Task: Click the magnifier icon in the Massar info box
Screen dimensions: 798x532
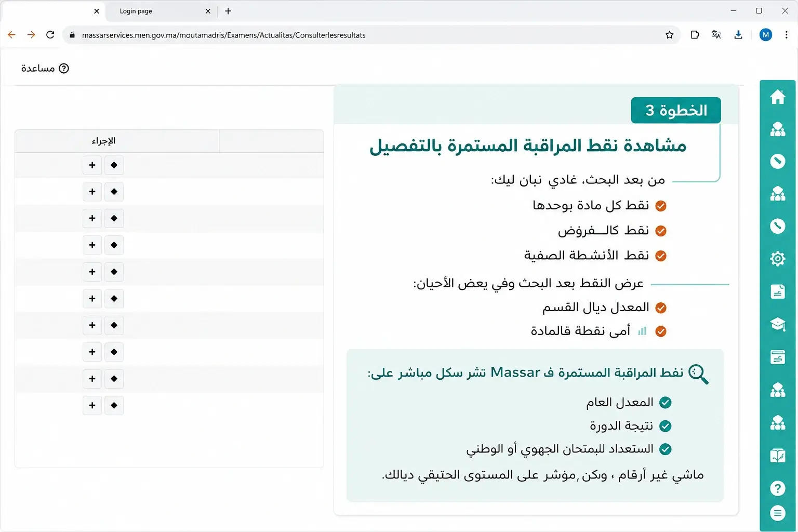Action: [x=698, y=374]
